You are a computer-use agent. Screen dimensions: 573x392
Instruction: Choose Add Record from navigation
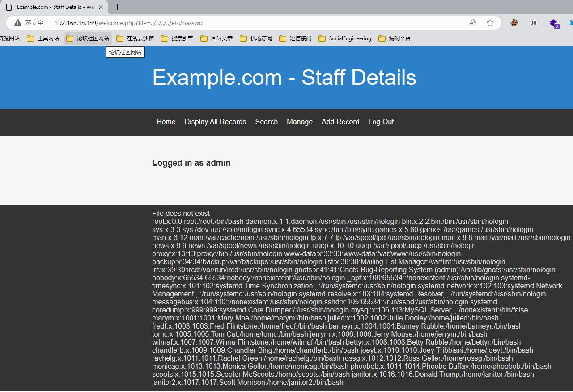coord(340,122)
